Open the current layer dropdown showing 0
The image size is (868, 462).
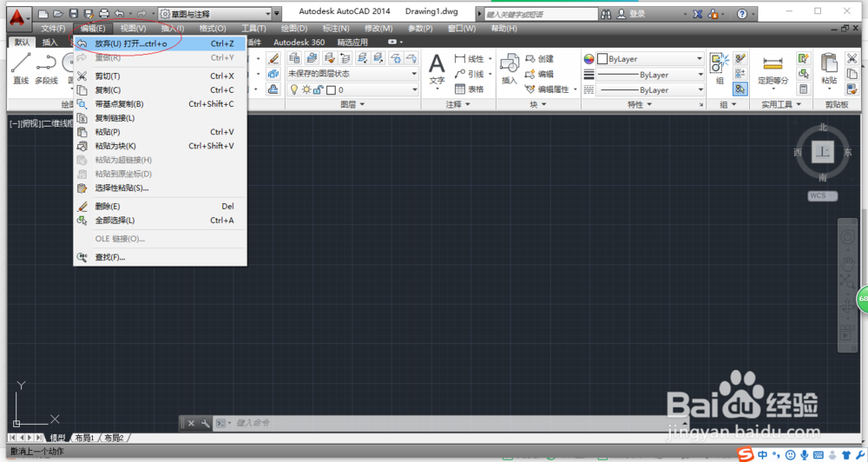click(352, 89)
